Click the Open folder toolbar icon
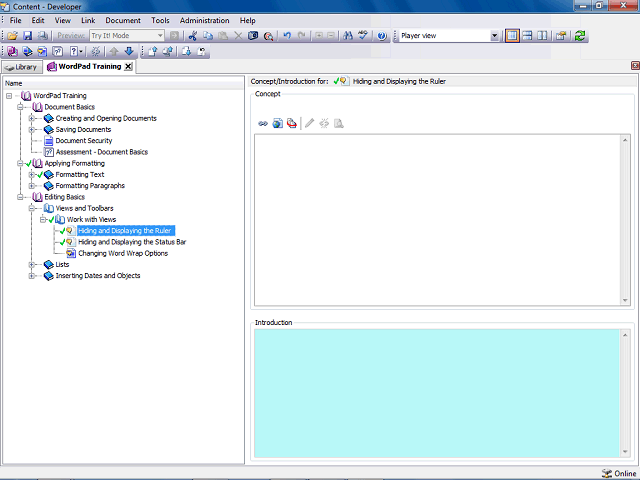 coord(12,36)
